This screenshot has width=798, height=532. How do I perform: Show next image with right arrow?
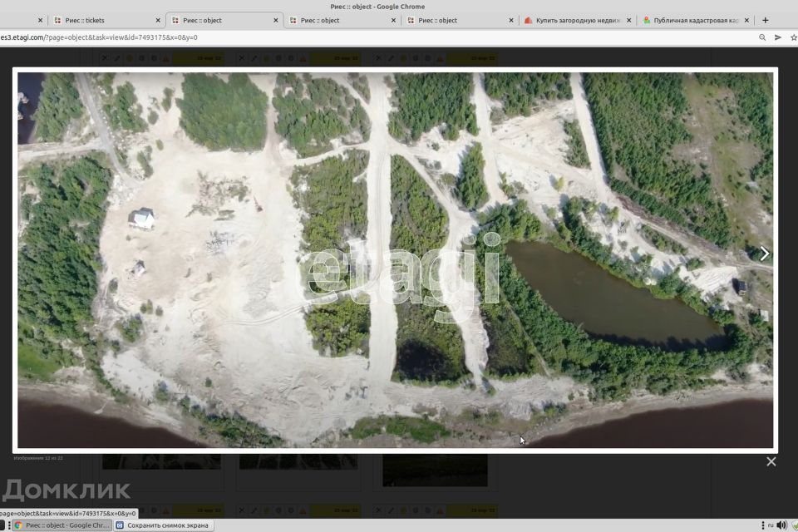(x=764, y=254)
